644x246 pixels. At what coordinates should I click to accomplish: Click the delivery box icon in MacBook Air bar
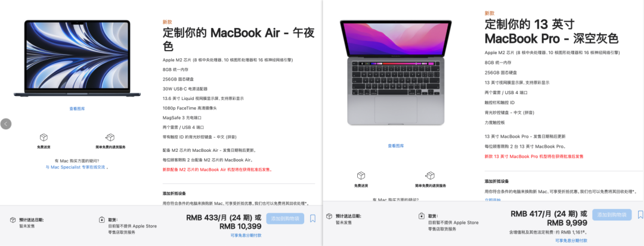[13, 220]
